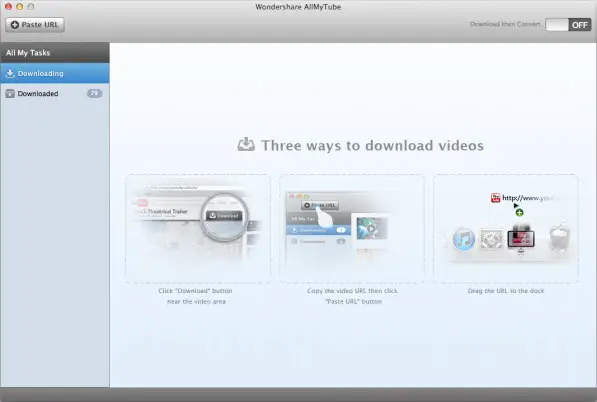Open the Downloaded list in sidebar
Screen dimensions: 597x402
[x=55, y=93]
